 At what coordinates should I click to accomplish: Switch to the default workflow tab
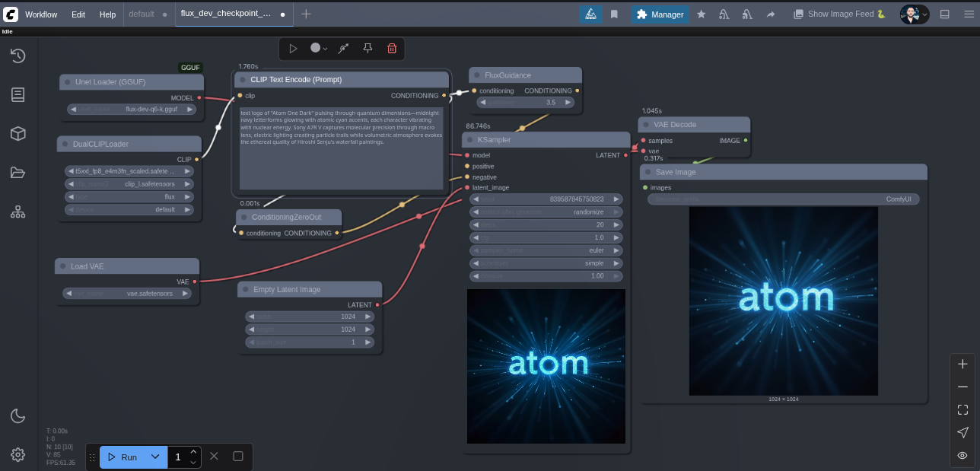(142, 14)
